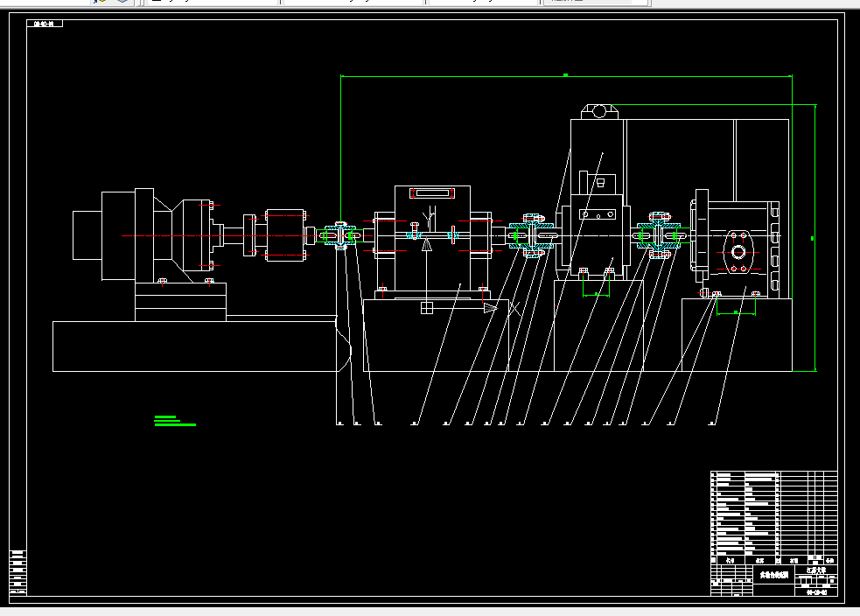
Task: Select the cyan coupling between central housing and gearbox
Action: [x=531, y=236]
